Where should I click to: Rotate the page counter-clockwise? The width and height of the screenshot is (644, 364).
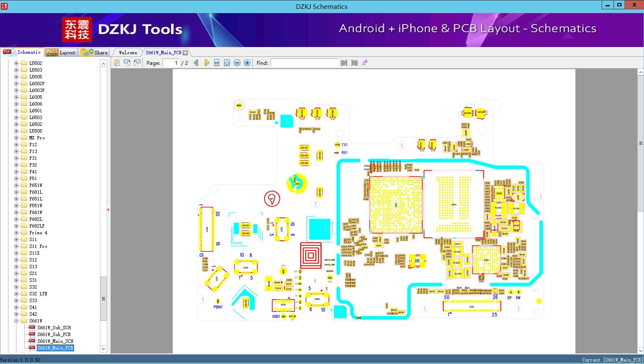coord(137,63)
